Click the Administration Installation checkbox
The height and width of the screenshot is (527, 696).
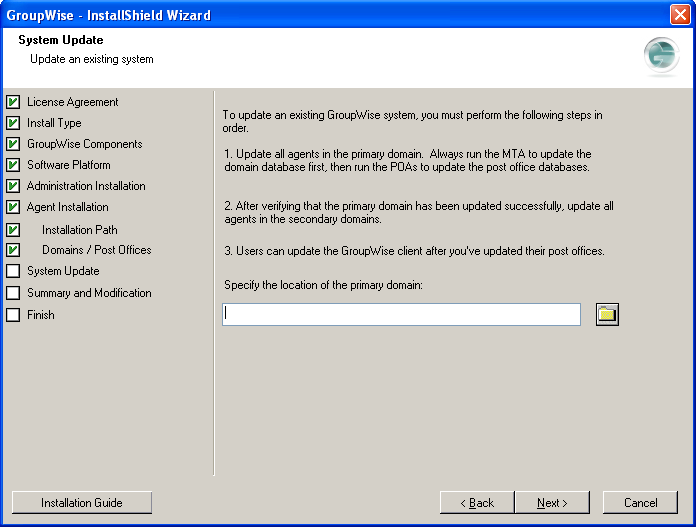coord(13,186)
